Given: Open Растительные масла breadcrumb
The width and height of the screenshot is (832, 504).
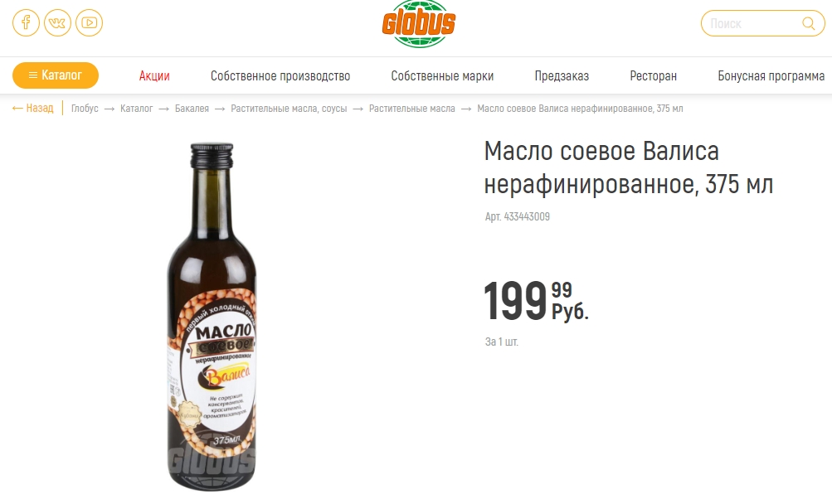Looking at the screenshot, I should click(x=412, y=109).
